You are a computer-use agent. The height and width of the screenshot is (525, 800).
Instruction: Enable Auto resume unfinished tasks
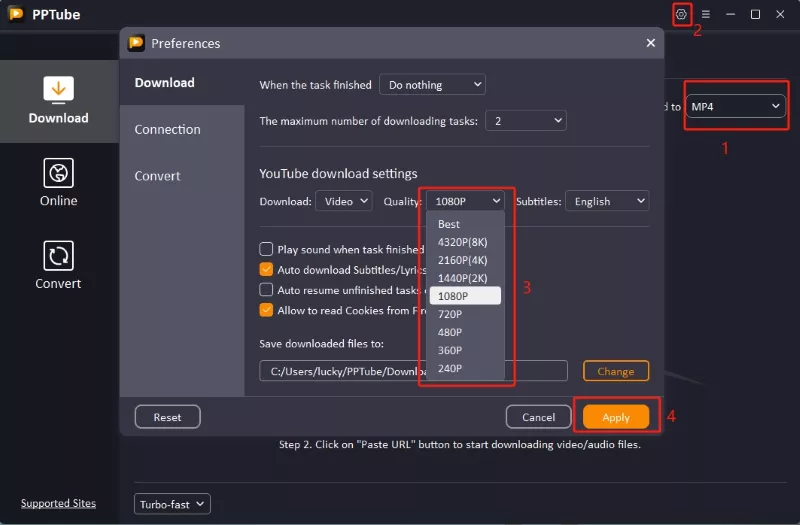(266, 290)
